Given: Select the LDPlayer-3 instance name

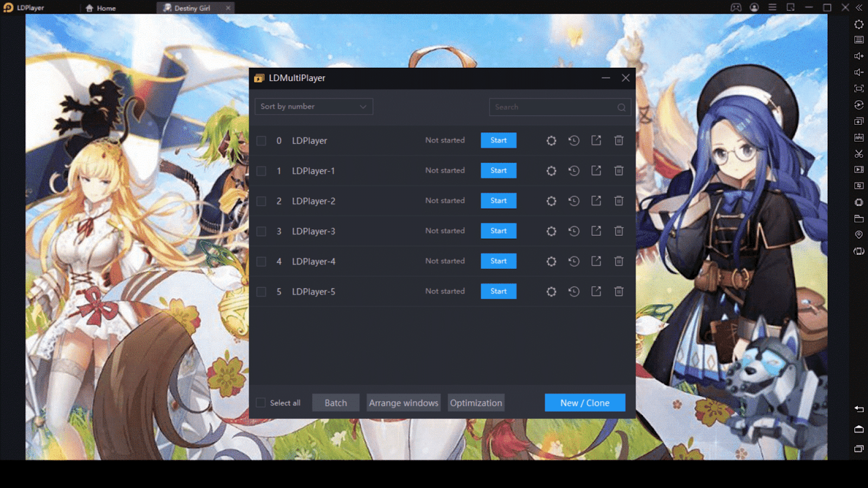Looking at the screenshot, I should (x=314, y=232).
